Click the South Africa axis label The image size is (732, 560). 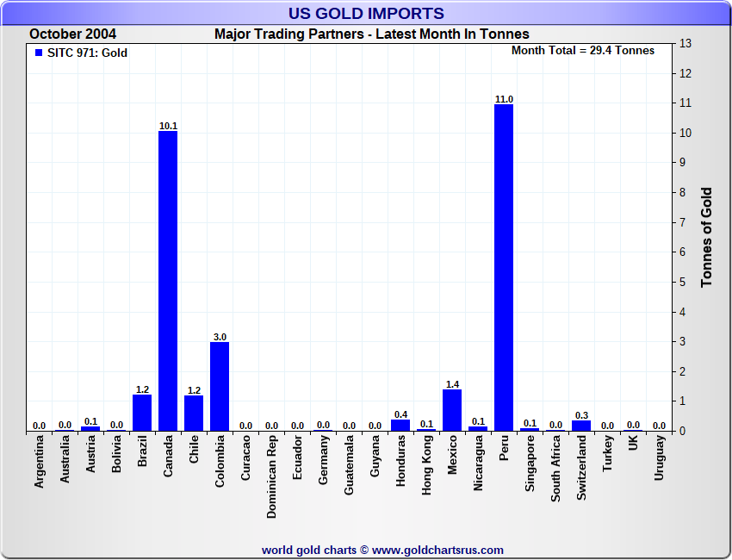(x=555, y=469)
